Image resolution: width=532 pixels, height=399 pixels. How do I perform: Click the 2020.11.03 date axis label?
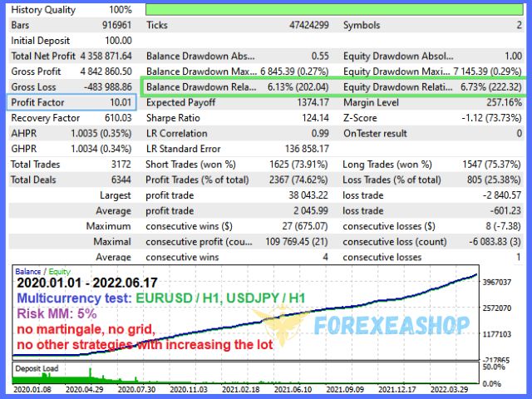(x=189, y=390)
